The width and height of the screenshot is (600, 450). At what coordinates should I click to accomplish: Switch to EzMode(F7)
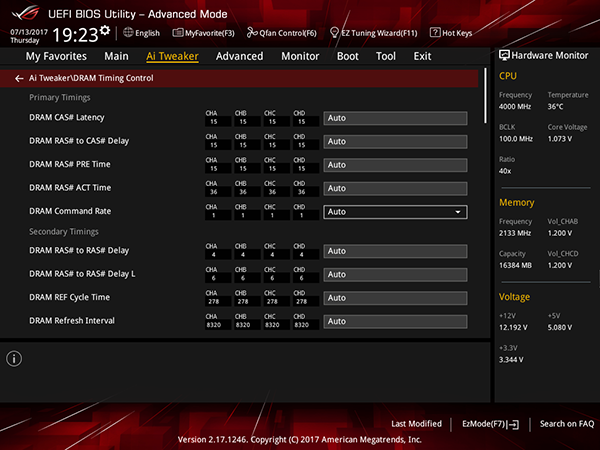pos(490,424)
